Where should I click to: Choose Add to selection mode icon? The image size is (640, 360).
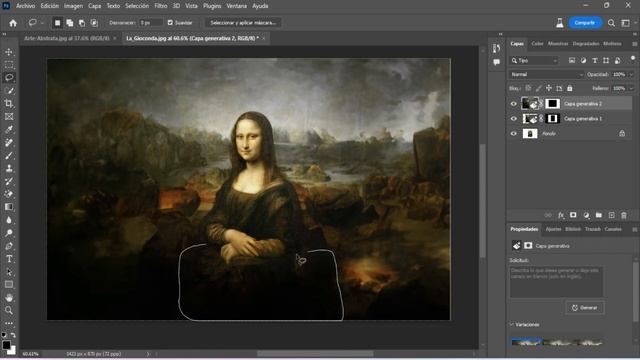70,23
